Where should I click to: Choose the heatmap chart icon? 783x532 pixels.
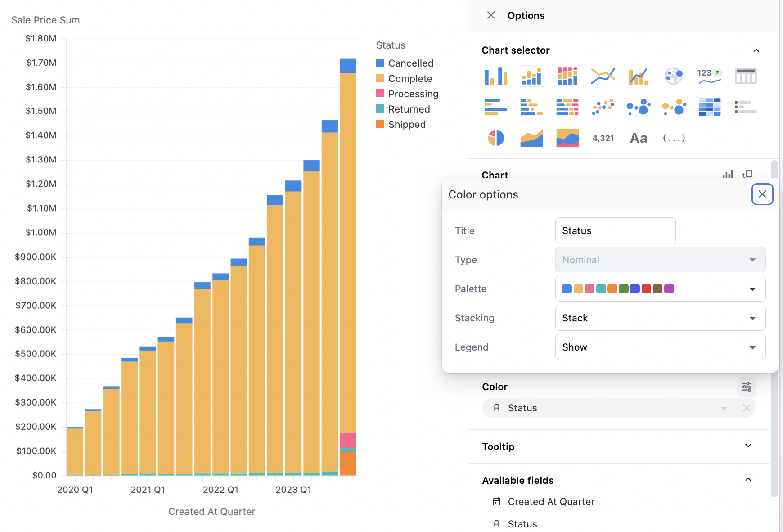(710, 107)
